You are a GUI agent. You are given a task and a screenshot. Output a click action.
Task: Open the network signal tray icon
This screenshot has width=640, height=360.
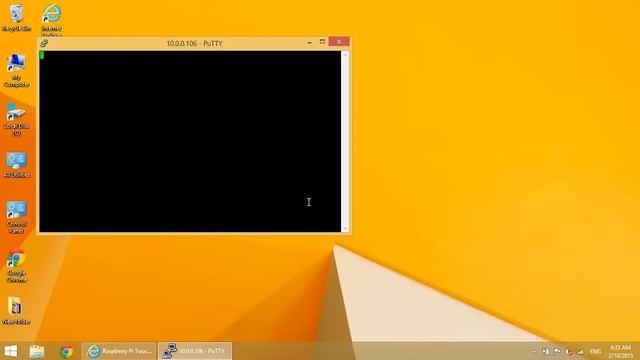point(580,351)
